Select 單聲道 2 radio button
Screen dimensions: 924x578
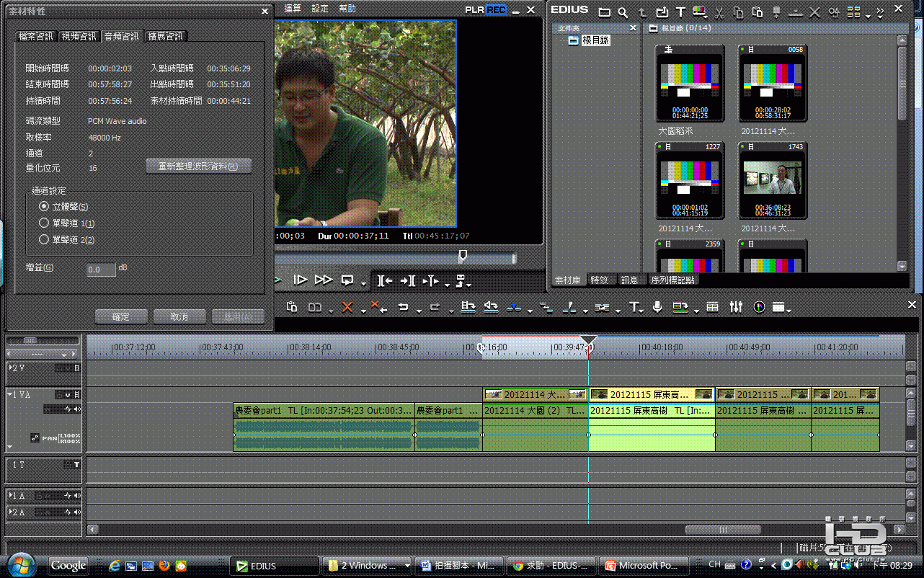pyautogui.click(x=45, y=239)
